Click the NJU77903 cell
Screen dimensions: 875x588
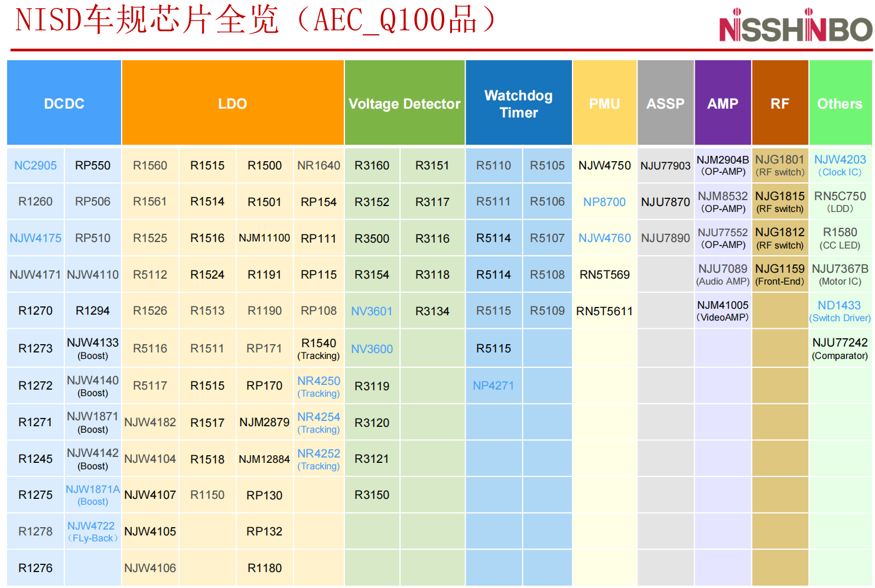(665, 165)
